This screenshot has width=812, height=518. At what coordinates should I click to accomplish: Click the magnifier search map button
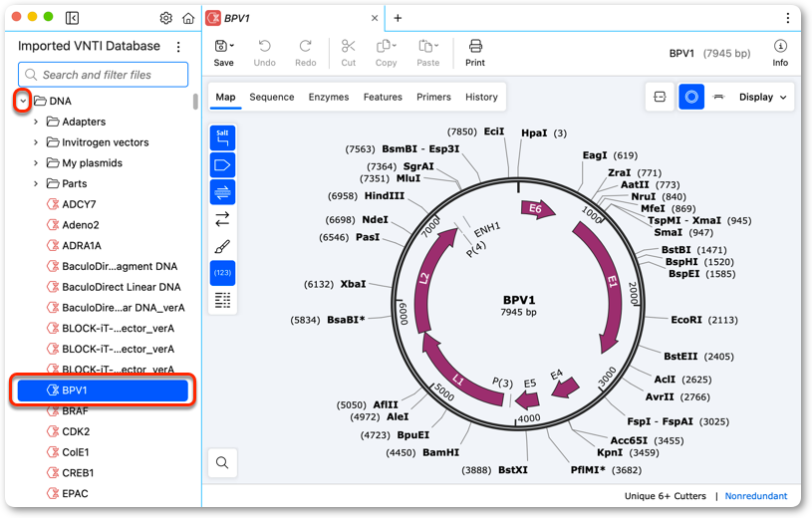[223, 462]
